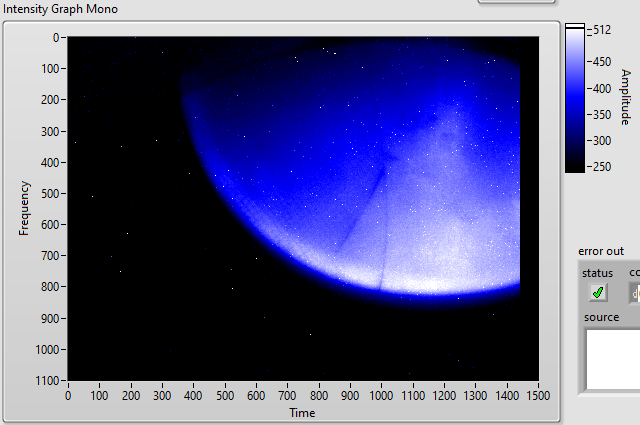Click the 350 amplitude scale value
Viewport: 640px width, 425px height.
(602, 115)
